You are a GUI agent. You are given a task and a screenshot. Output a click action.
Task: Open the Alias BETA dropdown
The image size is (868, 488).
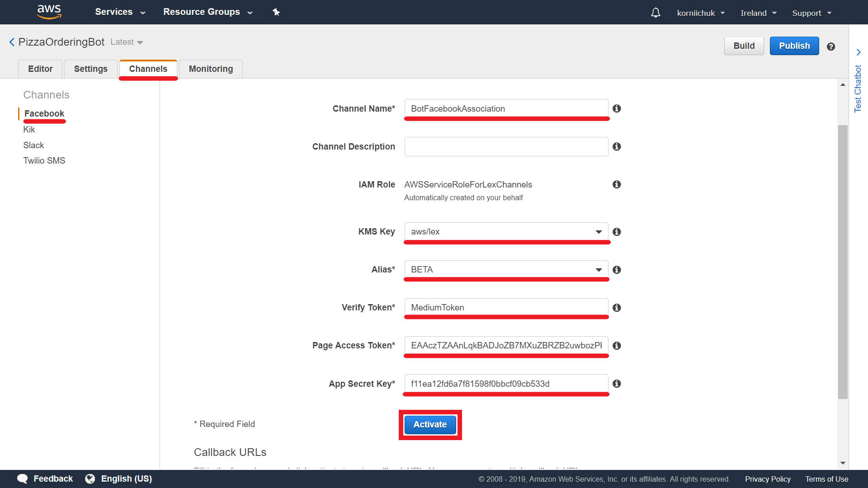coord(506,270)
